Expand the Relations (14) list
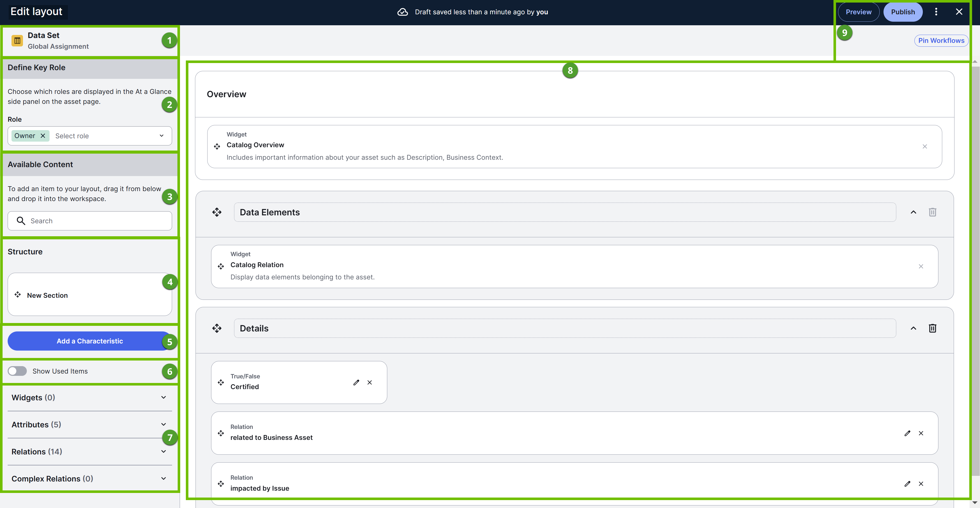The height and width of the screenshot is (508, 980). [x=164, y=451]
